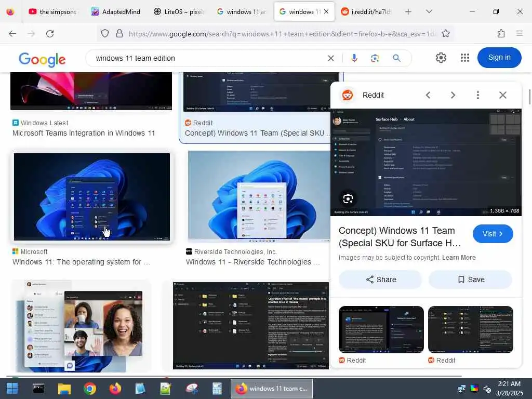
Task: Start a voice search with microphone
Action: [354, 58]
